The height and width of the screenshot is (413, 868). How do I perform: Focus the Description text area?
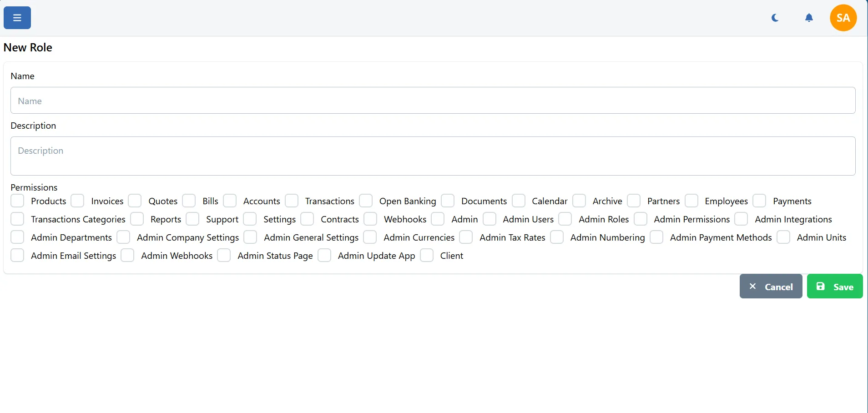[433, 156]
